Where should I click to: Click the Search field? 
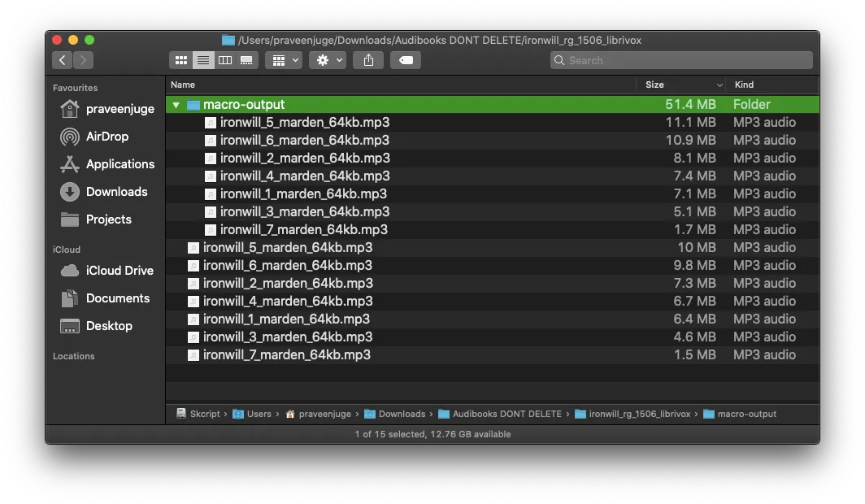click(x=681, y=60)
